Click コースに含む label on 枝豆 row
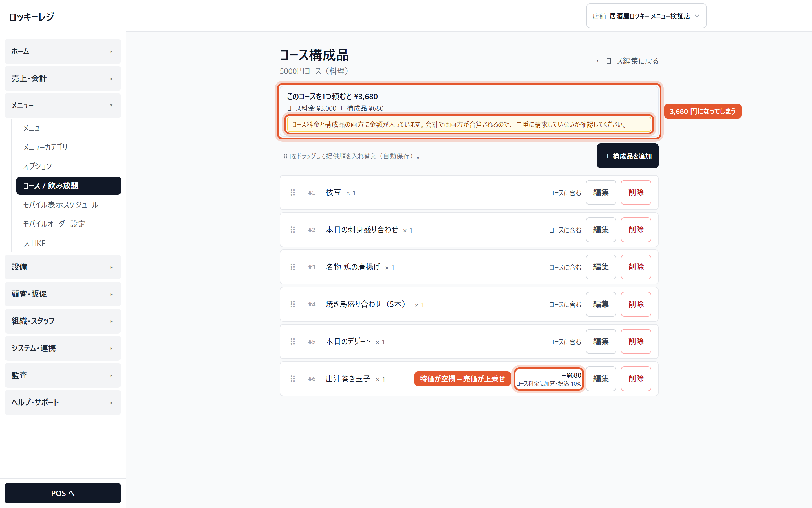 click(x=565, y=193)
